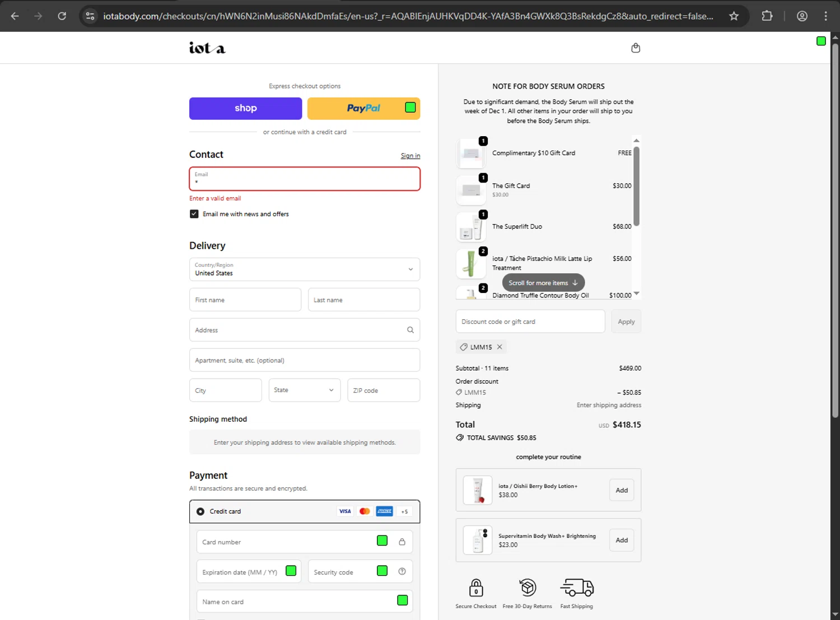Click the browser address bar URL
840x620 pixels.
click(408, 16)
